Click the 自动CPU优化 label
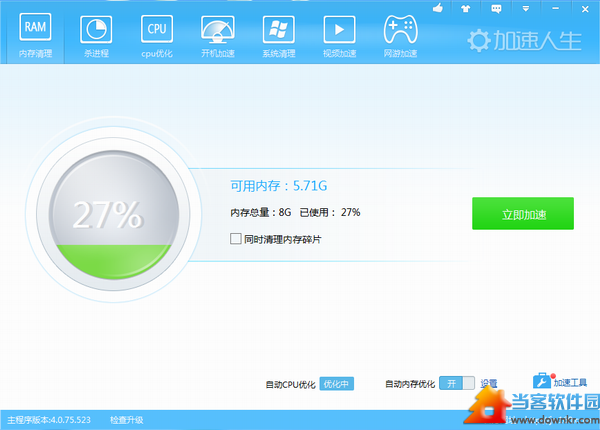The height and width of the screenshot is (430, 600). coord(290,384)
